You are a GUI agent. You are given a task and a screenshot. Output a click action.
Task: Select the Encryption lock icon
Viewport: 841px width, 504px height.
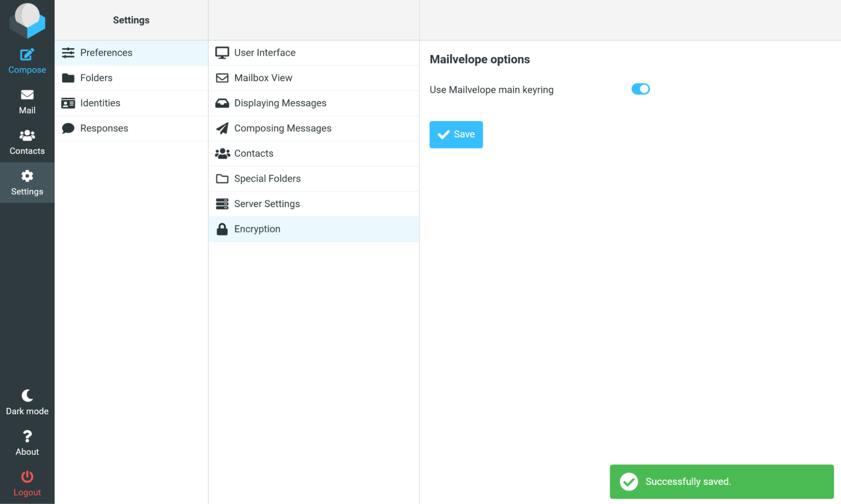coord(222,229)
